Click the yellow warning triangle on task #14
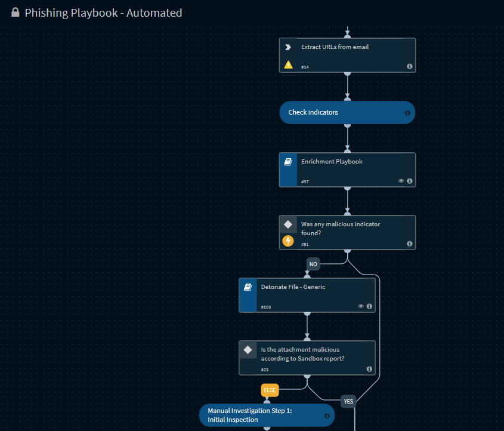 (x=288, y=65)
